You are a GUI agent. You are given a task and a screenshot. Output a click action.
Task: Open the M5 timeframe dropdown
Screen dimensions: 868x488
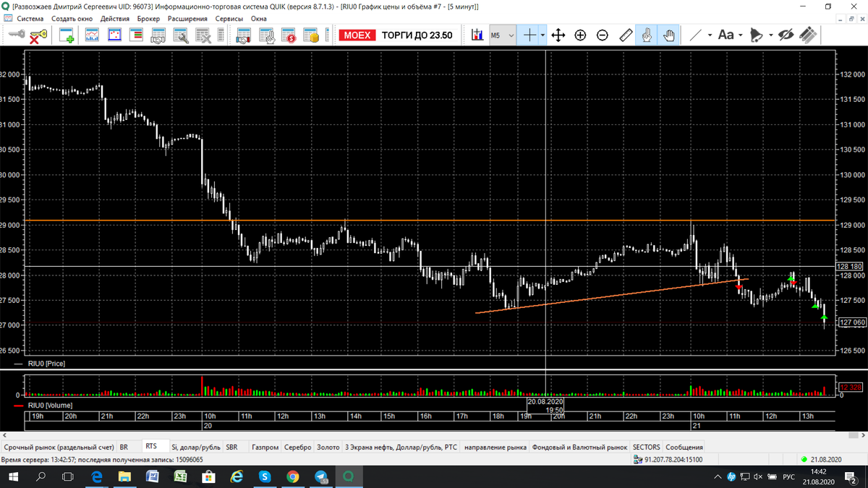[x=503, y=35]
